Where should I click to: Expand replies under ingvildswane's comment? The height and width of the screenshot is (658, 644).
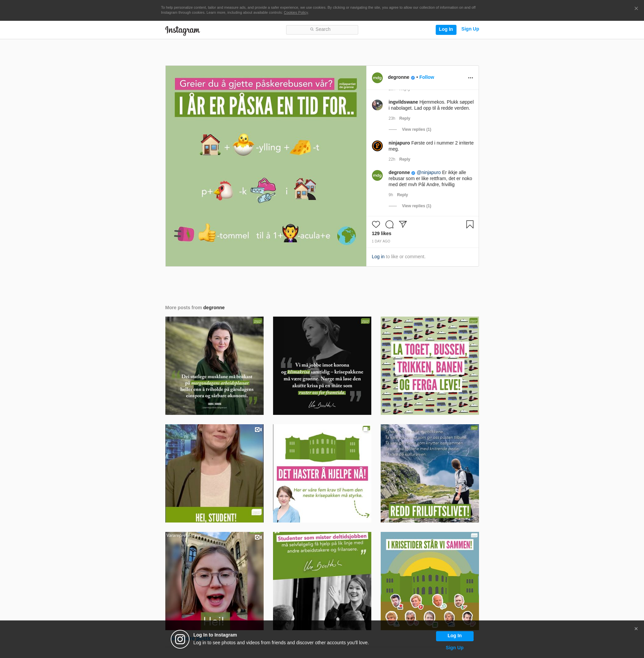pos(416,129)
